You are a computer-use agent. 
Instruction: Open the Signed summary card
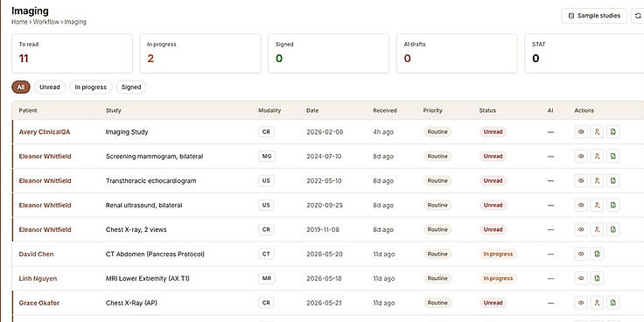328,53
